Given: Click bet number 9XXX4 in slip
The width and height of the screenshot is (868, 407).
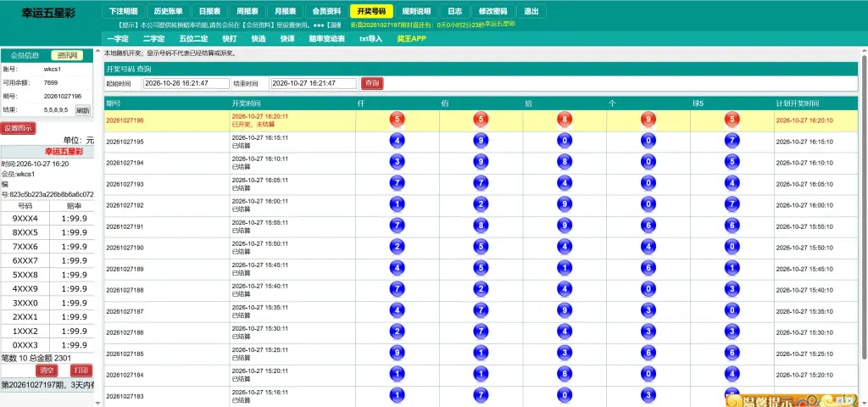Looking at the screenshot, I should click(25, 219).
